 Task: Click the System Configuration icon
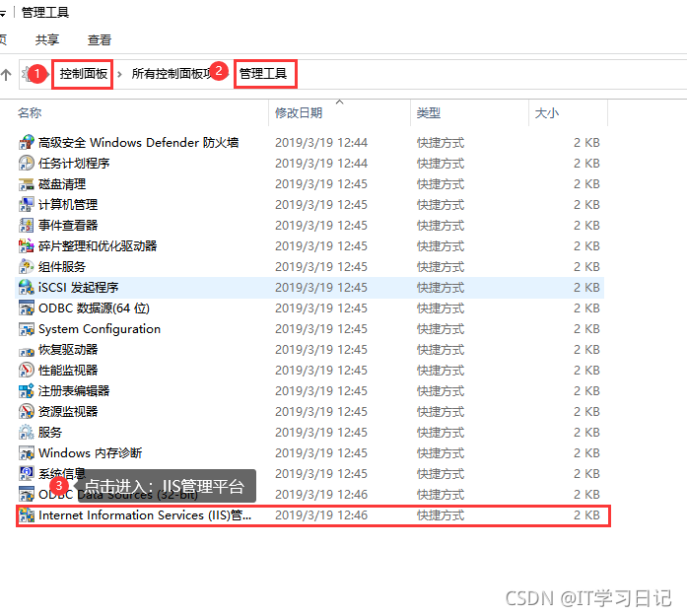[x=27, y=328]
